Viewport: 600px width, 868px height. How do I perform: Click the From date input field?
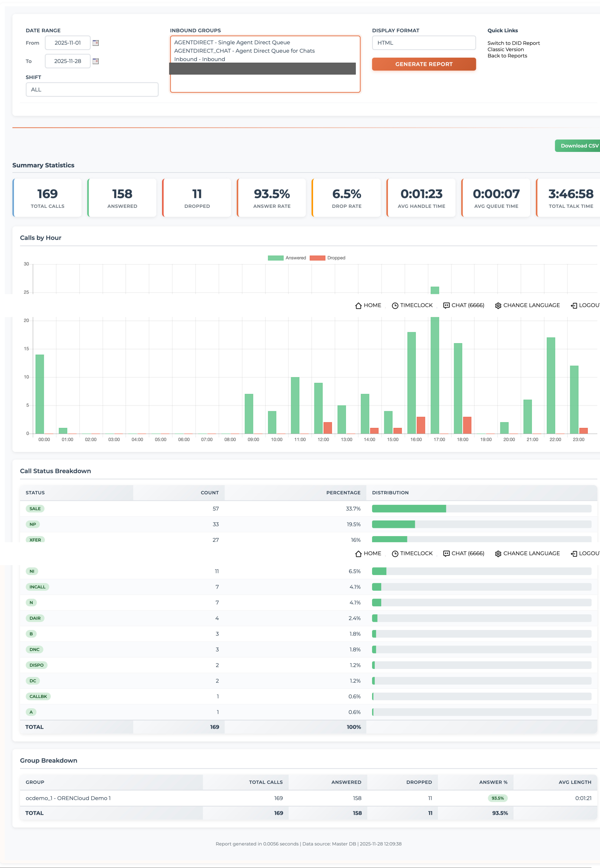68,43
